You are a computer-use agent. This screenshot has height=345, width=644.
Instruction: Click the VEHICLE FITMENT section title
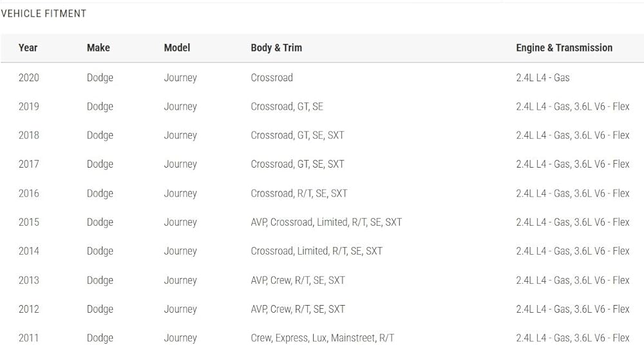(x=44, y=14)
